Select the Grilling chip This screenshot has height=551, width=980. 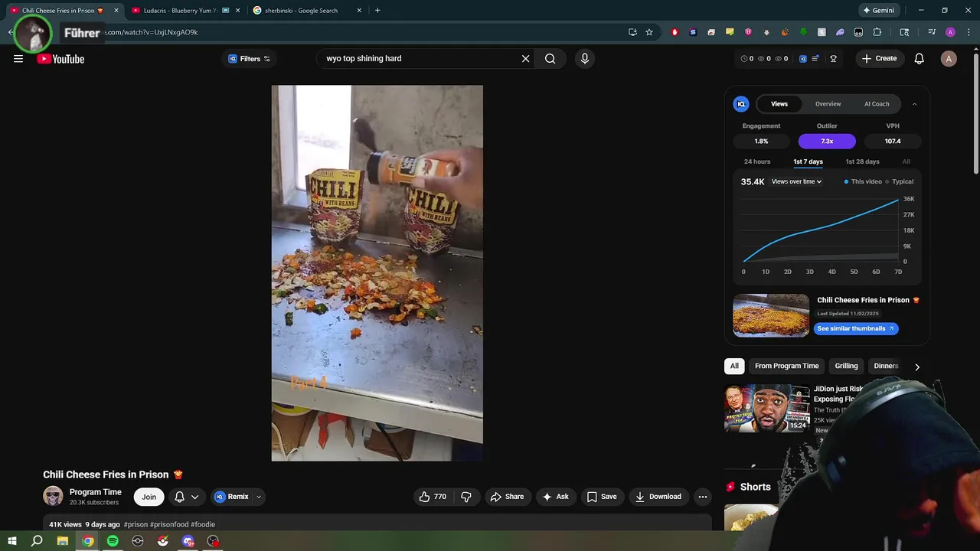click(846, 366)
